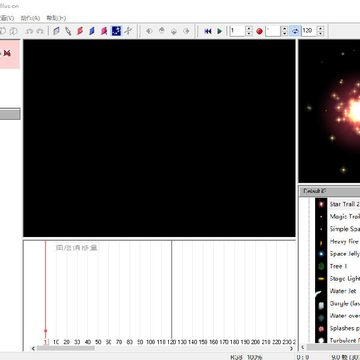Click the library panel scrollbar left arrow
Screen dimensions: 360x360
(x=302, y=347)
